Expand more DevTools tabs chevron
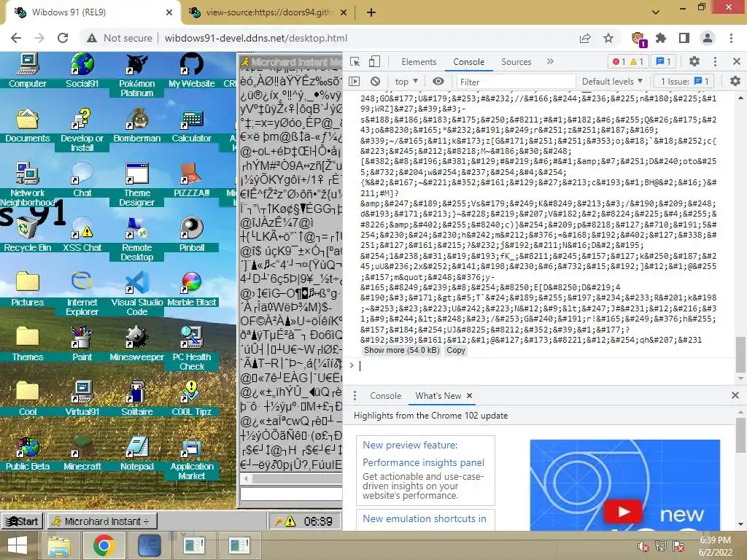The image size is (747, 560). [550, 61]
